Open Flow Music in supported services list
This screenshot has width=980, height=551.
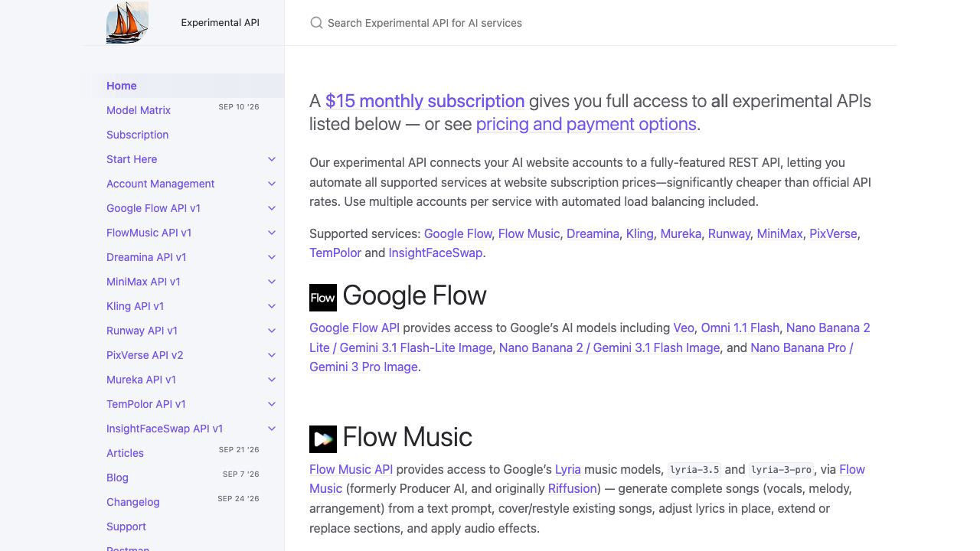click(529, 233)
